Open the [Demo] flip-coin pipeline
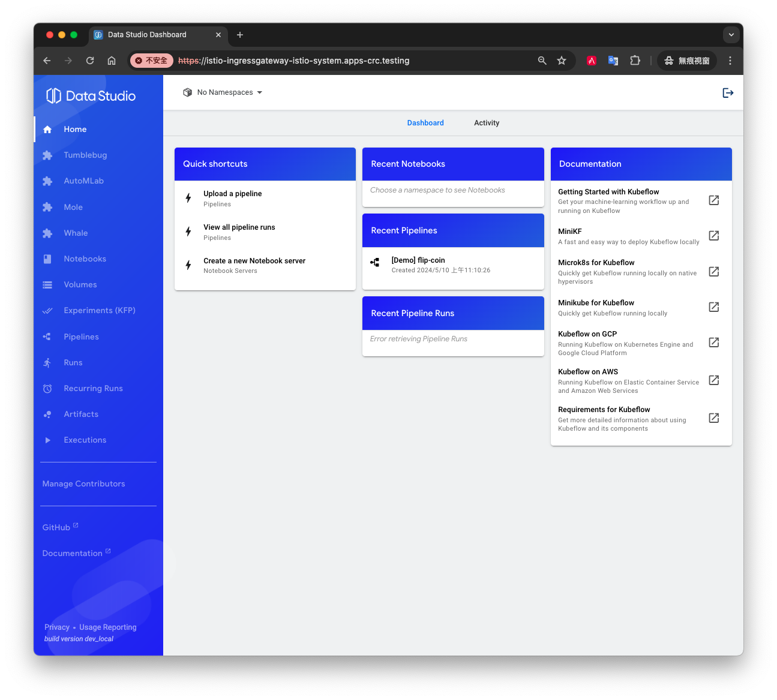Viewport: 777px width, 700px height. point(418,260)
